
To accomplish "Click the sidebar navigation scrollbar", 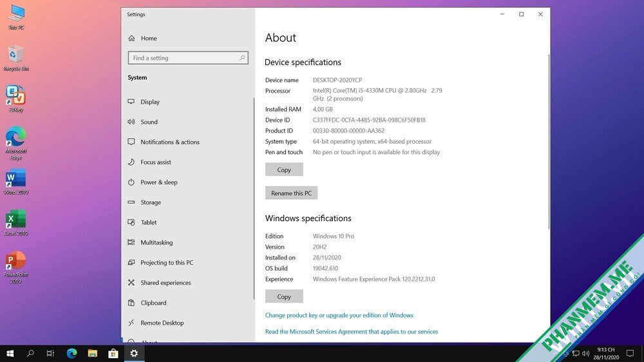I will (x=254, y=198).
